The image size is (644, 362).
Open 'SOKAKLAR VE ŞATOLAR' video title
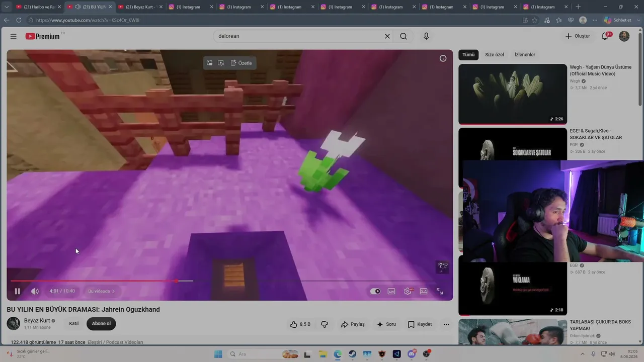(x=596, y=134)
